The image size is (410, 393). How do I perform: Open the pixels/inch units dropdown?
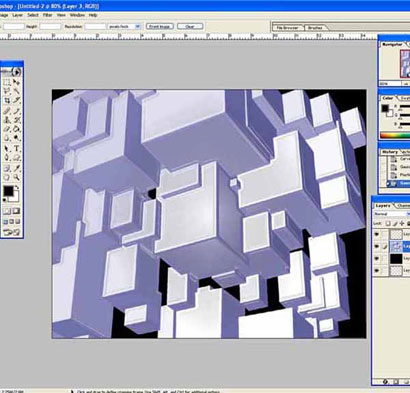tap(138, 26)
